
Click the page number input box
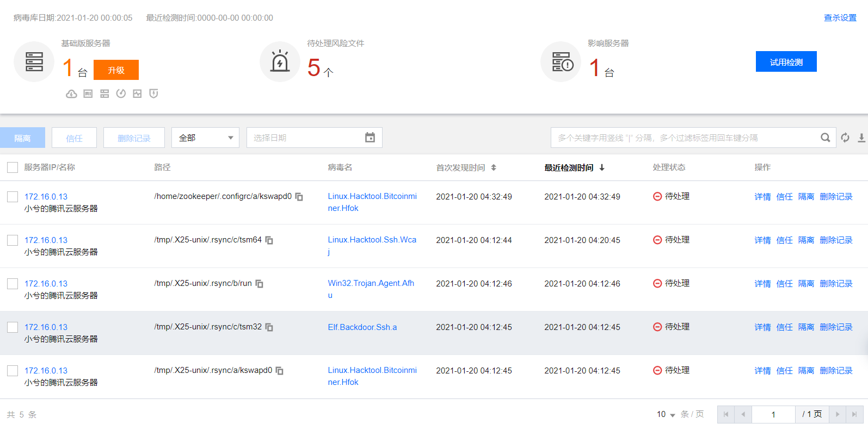(773, 414)
